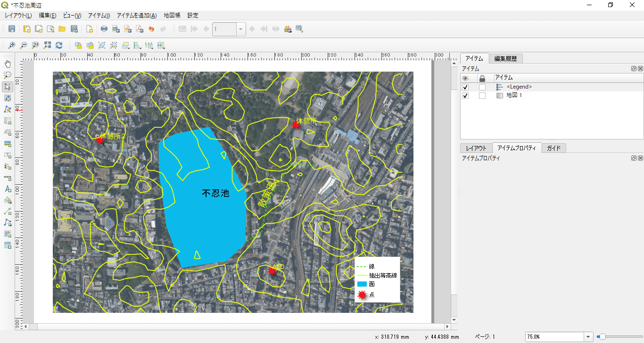
Task: Add a new map item
Action: click(8, 121)
